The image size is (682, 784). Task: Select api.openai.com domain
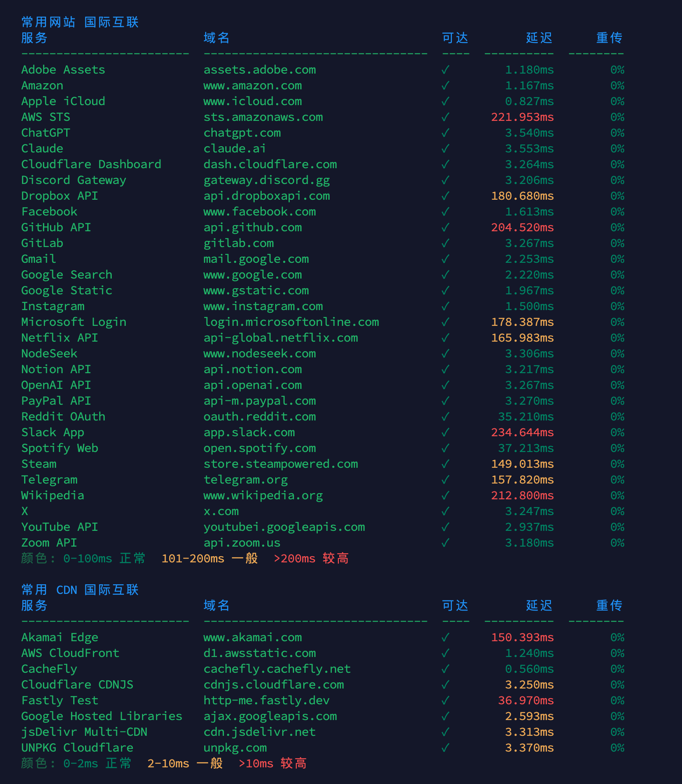tap(252, 385)
